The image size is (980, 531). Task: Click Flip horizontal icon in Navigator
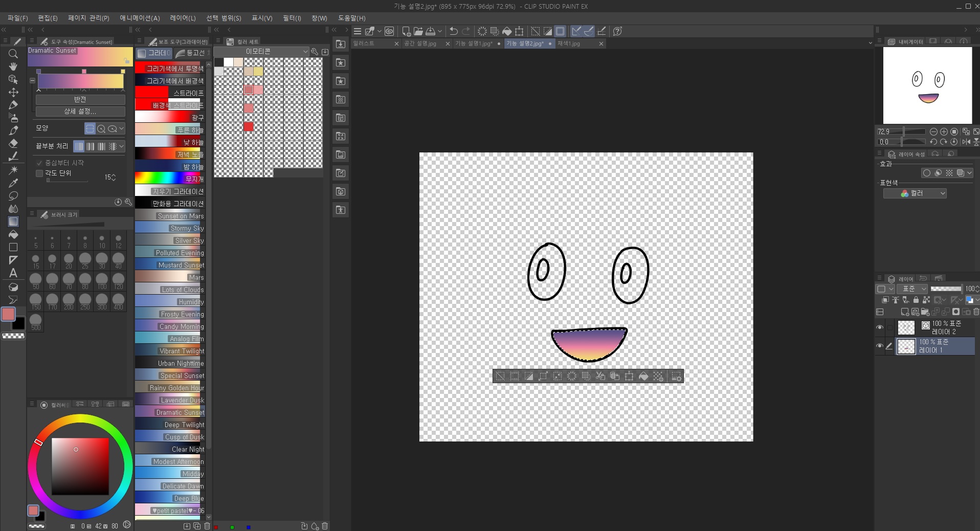tap(966, 142)
